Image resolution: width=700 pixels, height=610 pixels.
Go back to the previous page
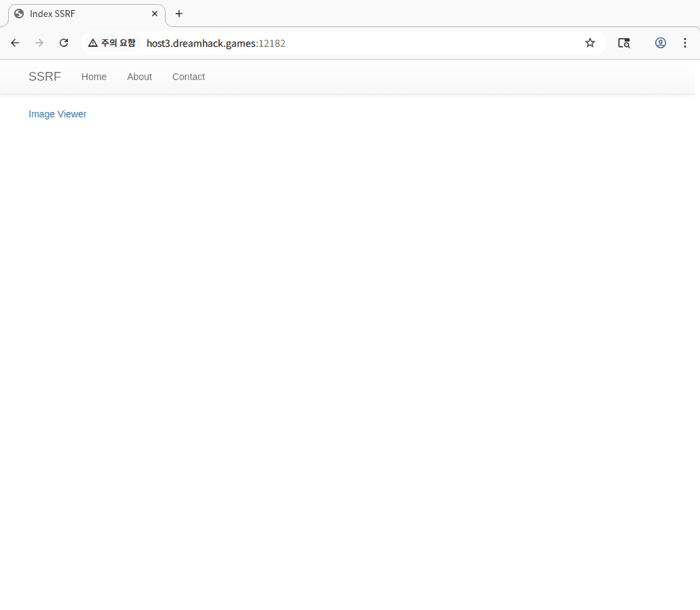point(15,43)
